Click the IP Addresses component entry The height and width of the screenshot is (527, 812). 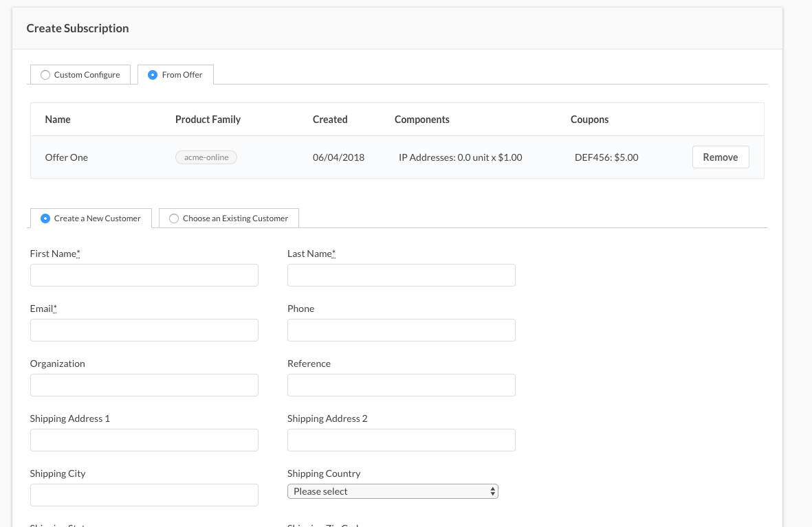coord(460,157)
